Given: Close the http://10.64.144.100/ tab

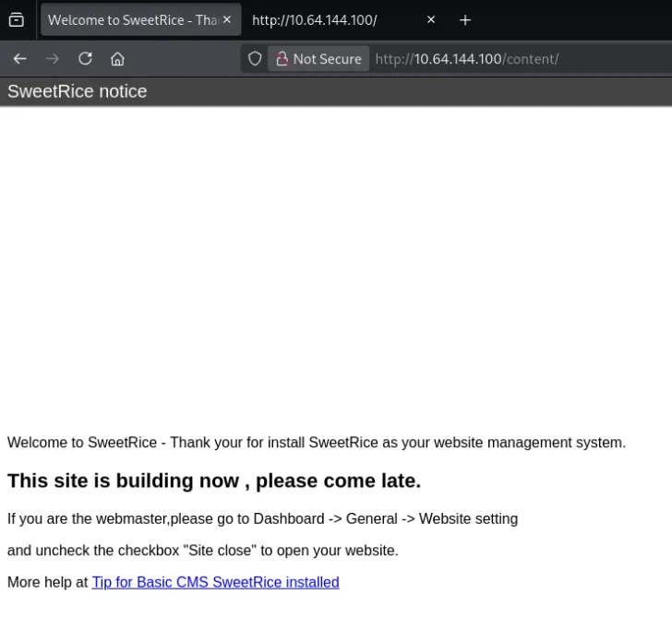Looking at the screenshot, I should pos(431,19).
